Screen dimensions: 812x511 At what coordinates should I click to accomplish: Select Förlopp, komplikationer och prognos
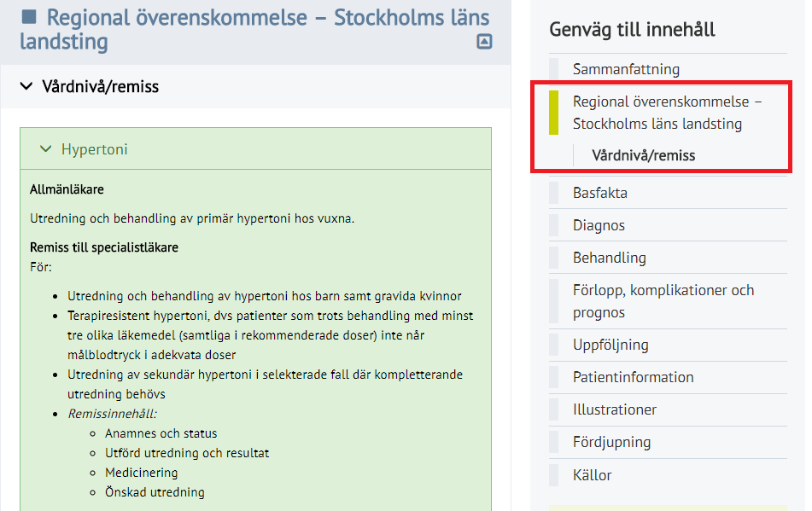pos(663,301)
